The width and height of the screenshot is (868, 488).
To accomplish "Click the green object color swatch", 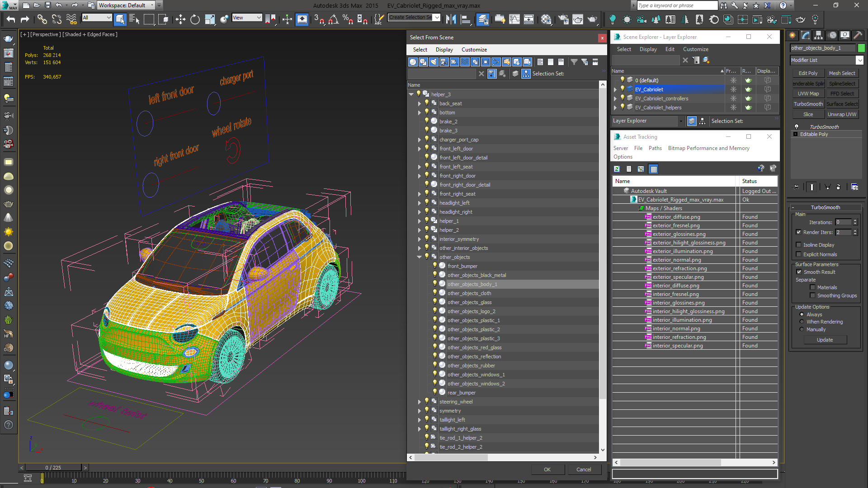I will pyautogui.click(x=861, y=48).
